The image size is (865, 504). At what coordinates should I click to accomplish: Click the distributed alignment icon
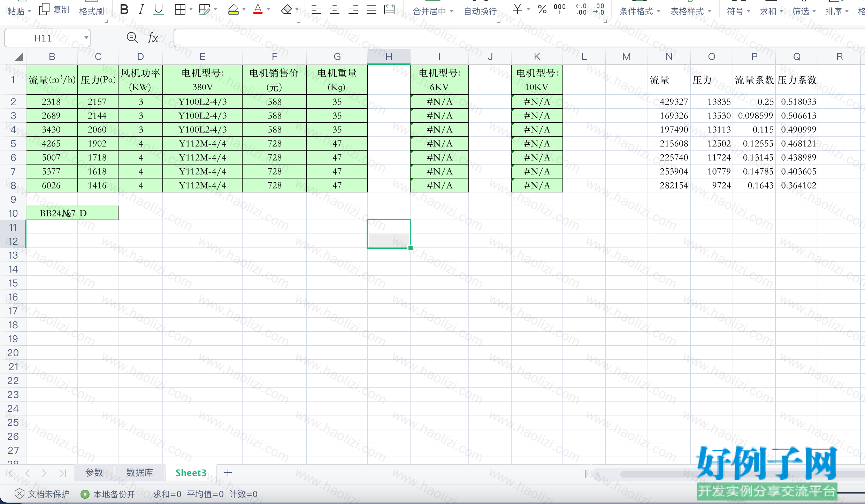(x=390, y=9)
